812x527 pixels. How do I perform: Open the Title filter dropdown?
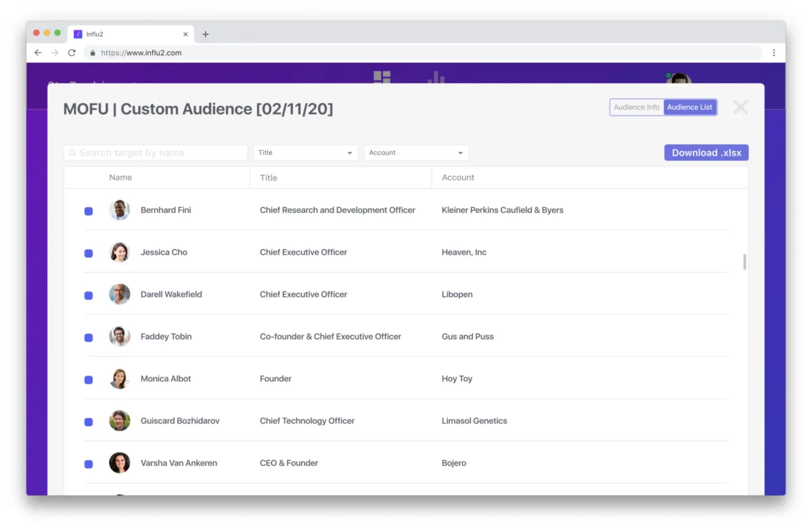click(306, 153)
